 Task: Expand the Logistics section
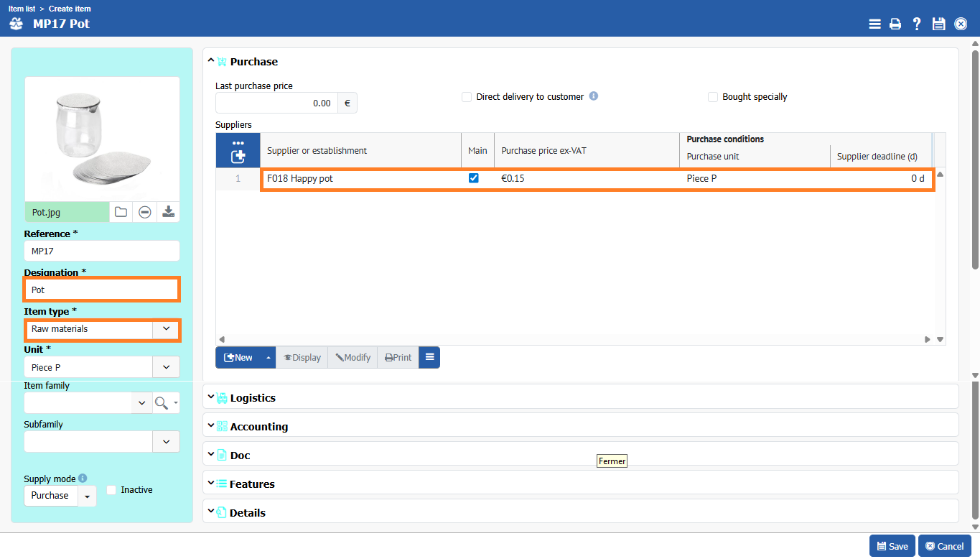pos(253,398)
